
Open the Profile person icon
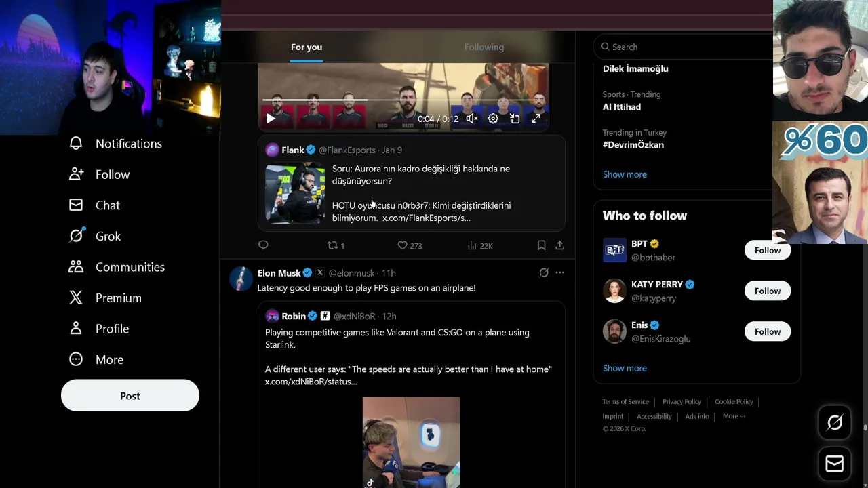click(x=76, y=328)
